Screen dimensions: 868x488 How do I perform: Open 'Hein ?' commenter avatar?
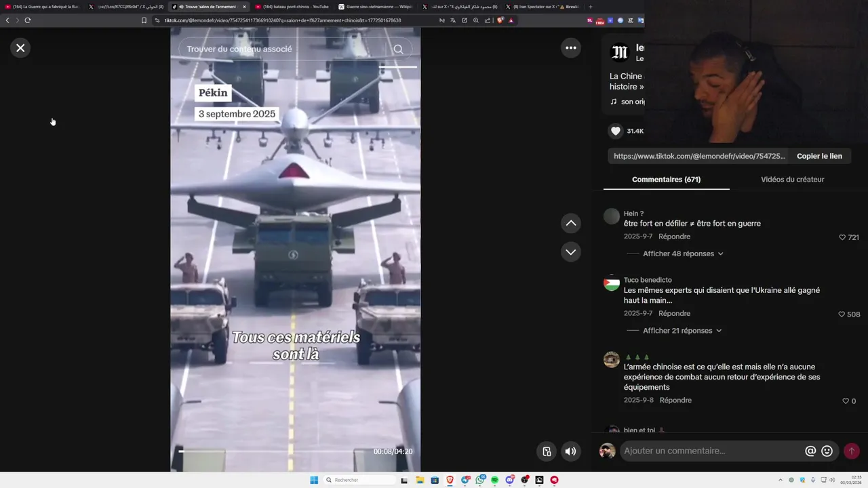(612, 216)
